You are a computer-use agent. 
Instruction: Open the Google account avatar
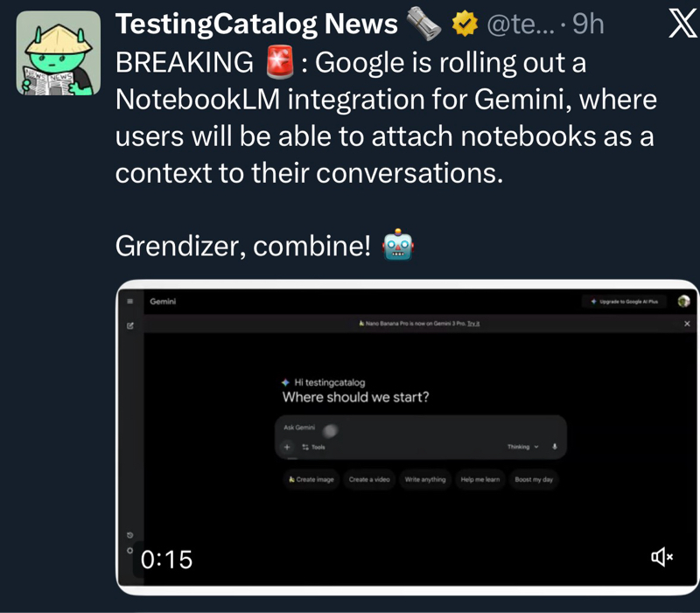coord(683,302)
